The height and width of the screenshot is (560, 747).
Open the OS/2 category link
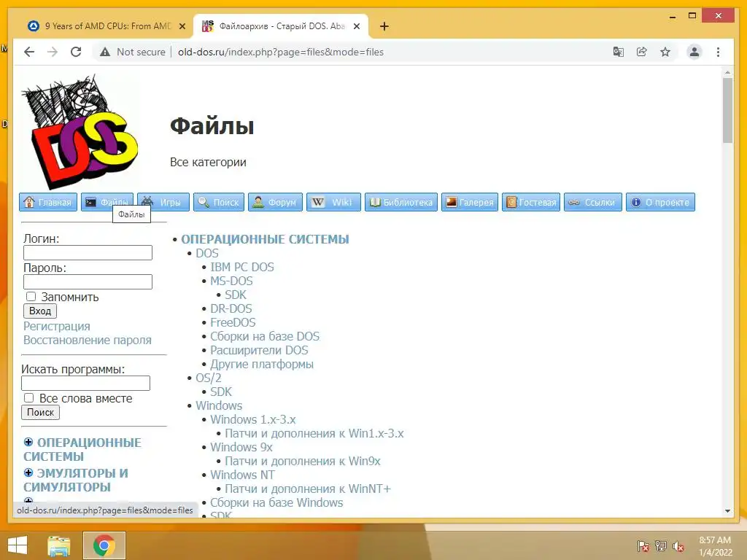click(x=209, y=378)
